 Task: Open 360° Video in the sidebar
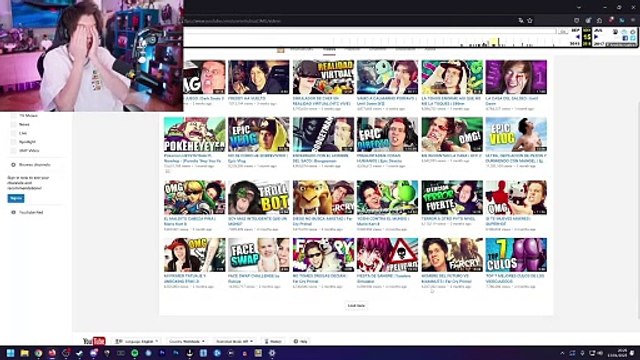[x=29, y=151]
